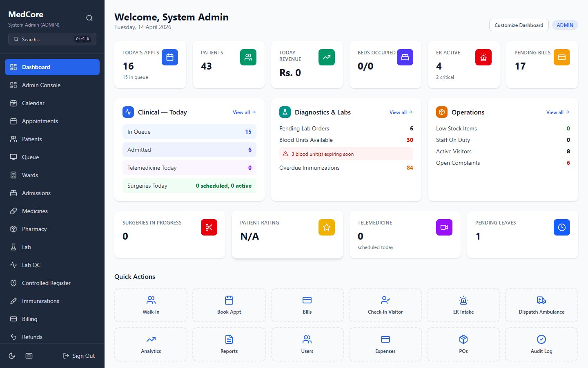Image resolution: width=588 pixels, height=368 pixels.
Task: Toggle the ADMIN badge near Customize Dashboard
Action: pos(565,25)
